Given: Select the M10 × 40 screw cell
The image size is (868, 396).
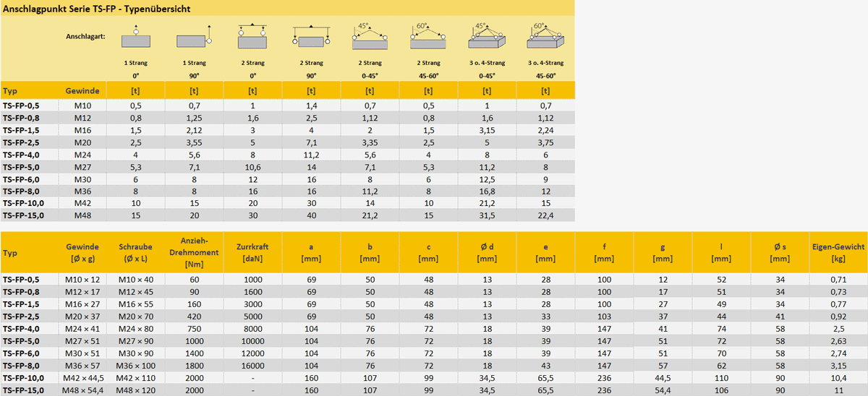Looking at the screenshot, I should tap(135, 280).
